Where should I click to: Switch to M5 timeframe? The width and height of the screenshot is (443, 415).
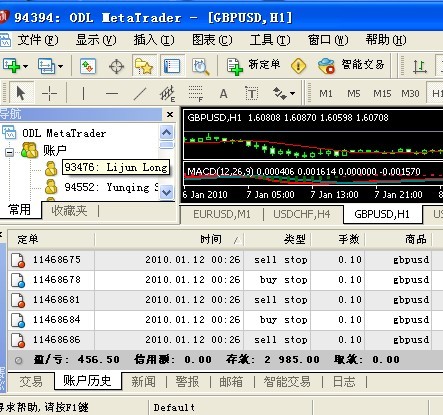click(353, 94)
